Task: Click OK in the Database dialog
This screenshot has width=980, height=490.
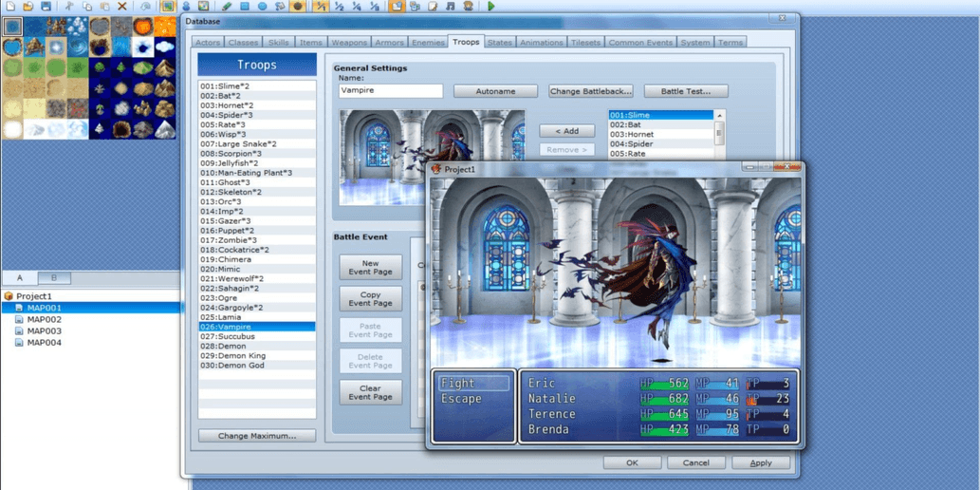Action: pos(632,463)
